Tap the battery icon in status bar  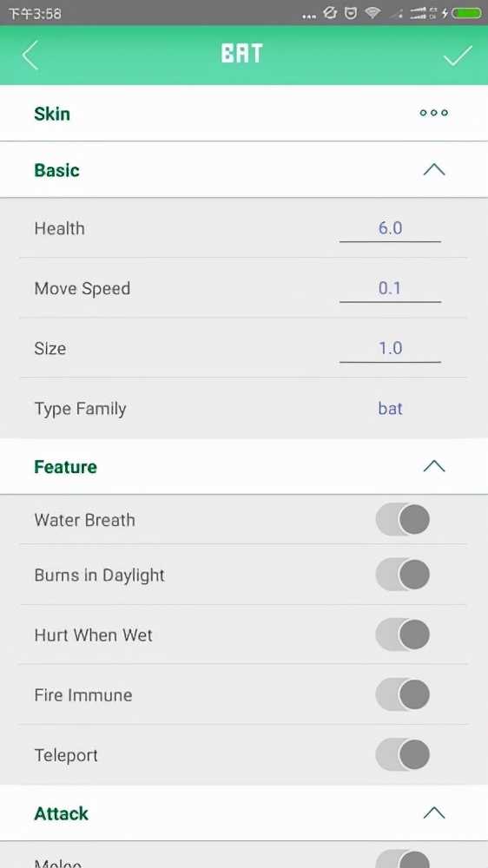point(467,13)
